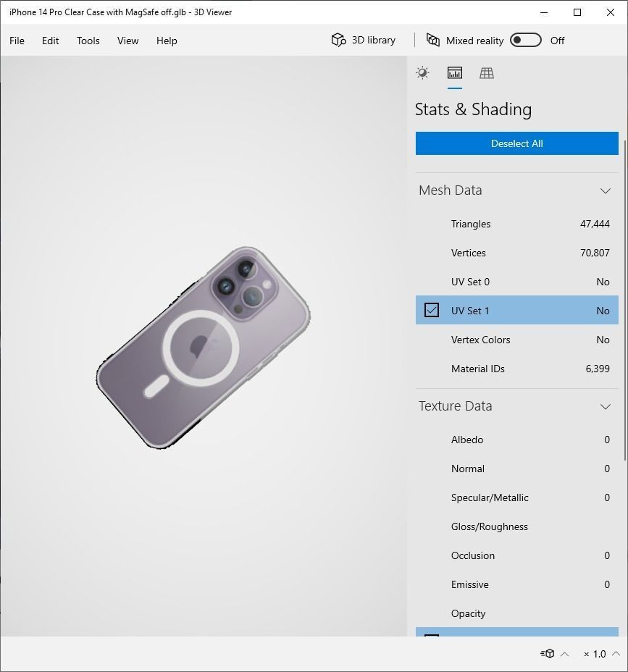Select the Specular/Metallic texture row
This screenshot has width=628, height=672.
(x=517, y=497)
